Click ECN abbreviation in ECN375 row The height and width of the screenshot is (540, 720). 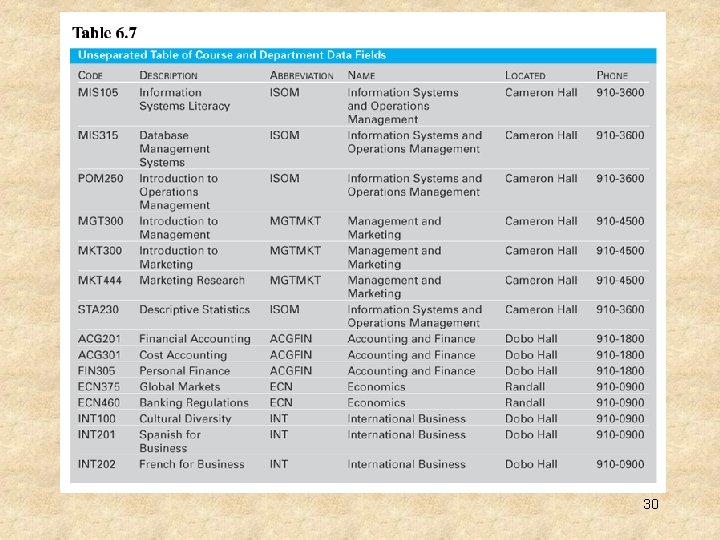281,387
